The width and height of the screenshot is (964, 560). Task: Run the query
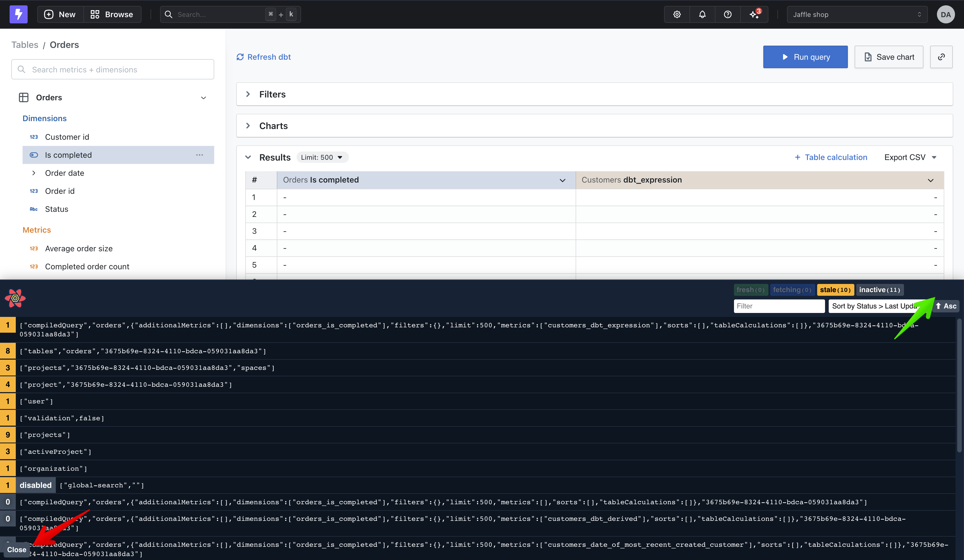(x=805, y=57)
